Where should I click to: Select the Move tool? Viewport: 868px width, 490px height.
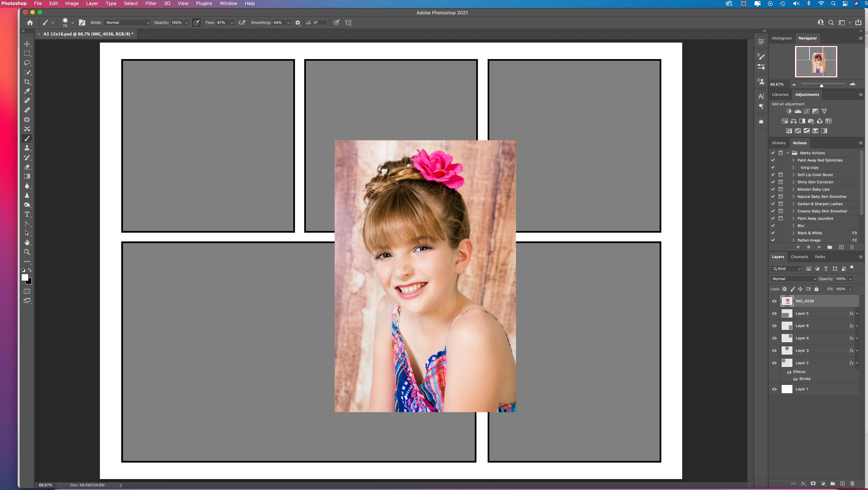coord(27,44)
